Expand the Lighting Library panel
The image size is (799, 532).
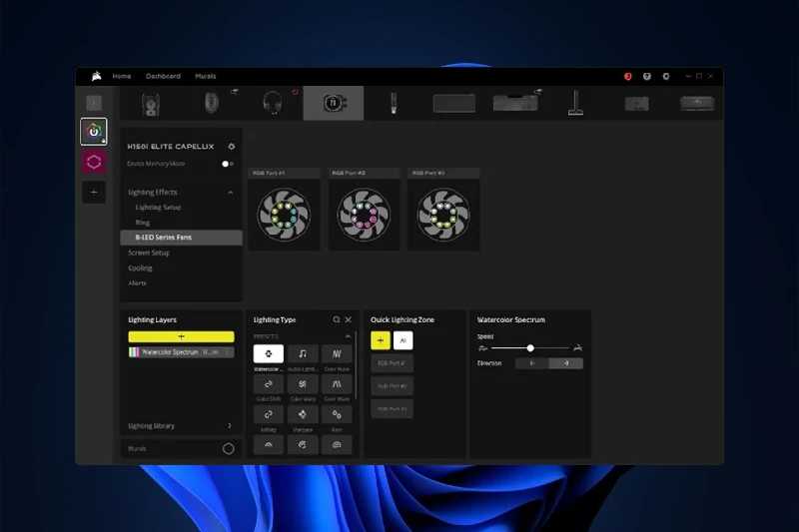coord(230,426)
